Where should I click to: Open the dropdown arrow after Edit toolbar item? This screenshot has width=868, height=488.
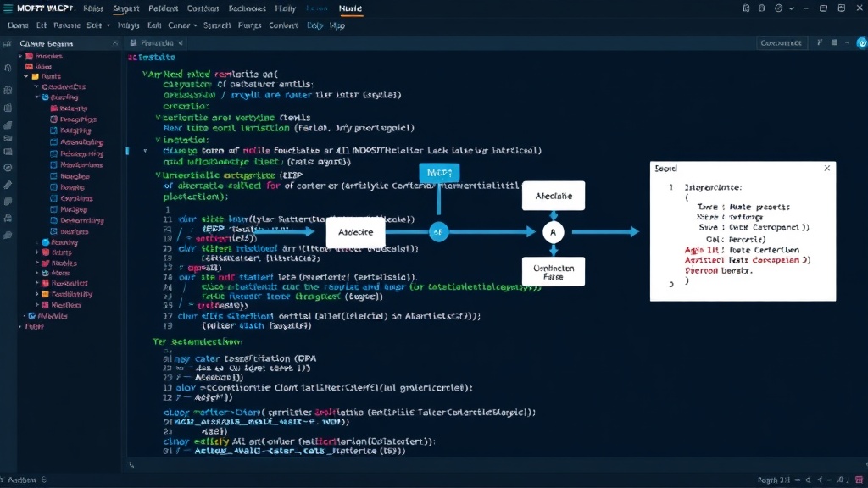pos(108,25)
